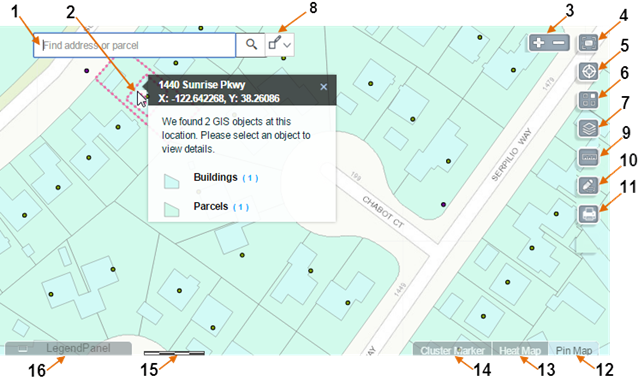Click the purple point near Chabot Ct
638x378 pixels.
[443, 204]
